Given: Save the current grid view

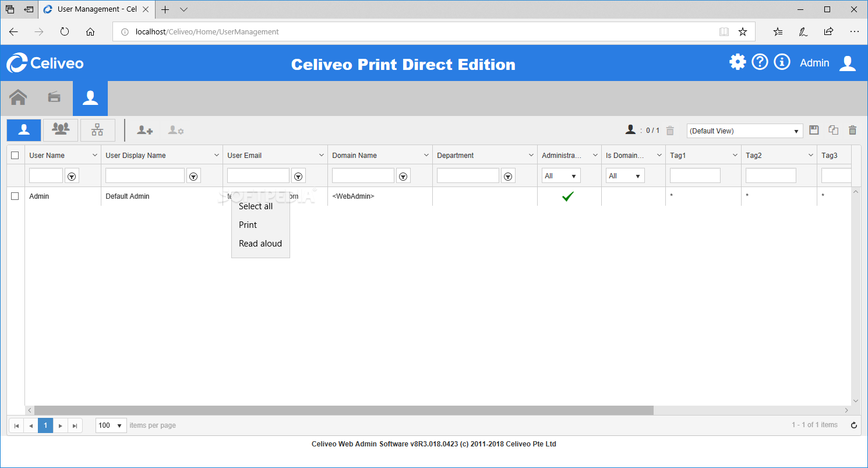Looking at the screenshot, I should click(814, 131).
